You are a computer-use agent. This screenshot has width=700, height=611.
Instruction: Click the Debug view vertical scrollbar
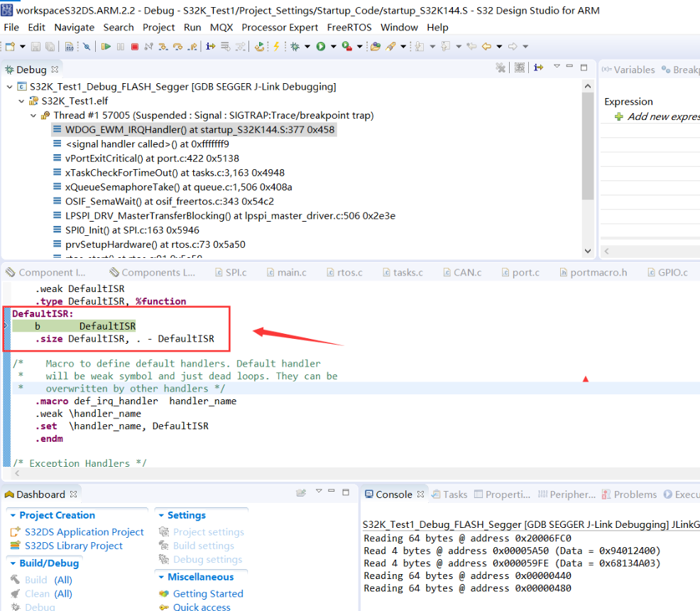coord(588,168)
